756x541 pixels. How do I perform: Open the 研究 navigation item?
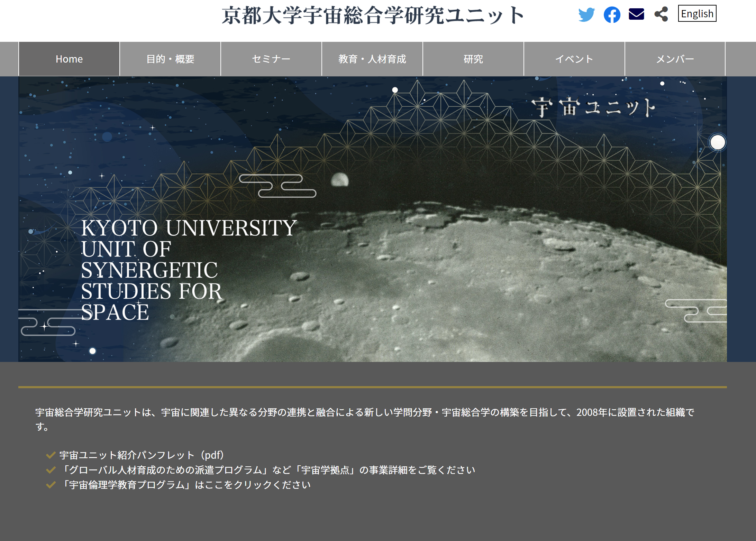tap(473, 59)
